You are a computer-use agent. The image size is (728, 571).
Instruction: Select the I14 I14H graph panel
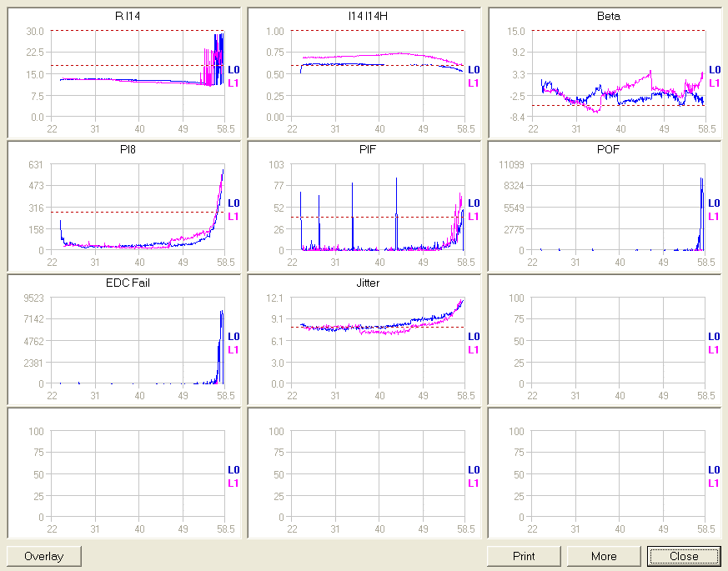(x=378, y=74)
